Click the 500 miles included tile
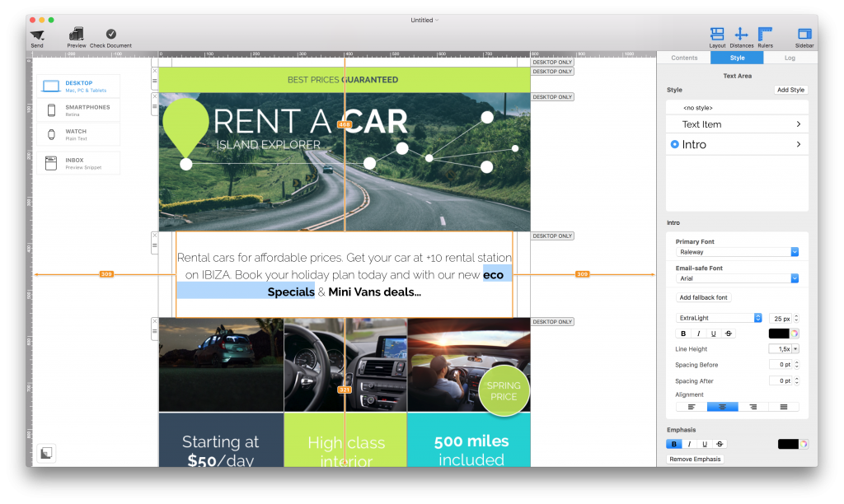The image size is (844, 504). pyautogui.click(x=469, y=440)
